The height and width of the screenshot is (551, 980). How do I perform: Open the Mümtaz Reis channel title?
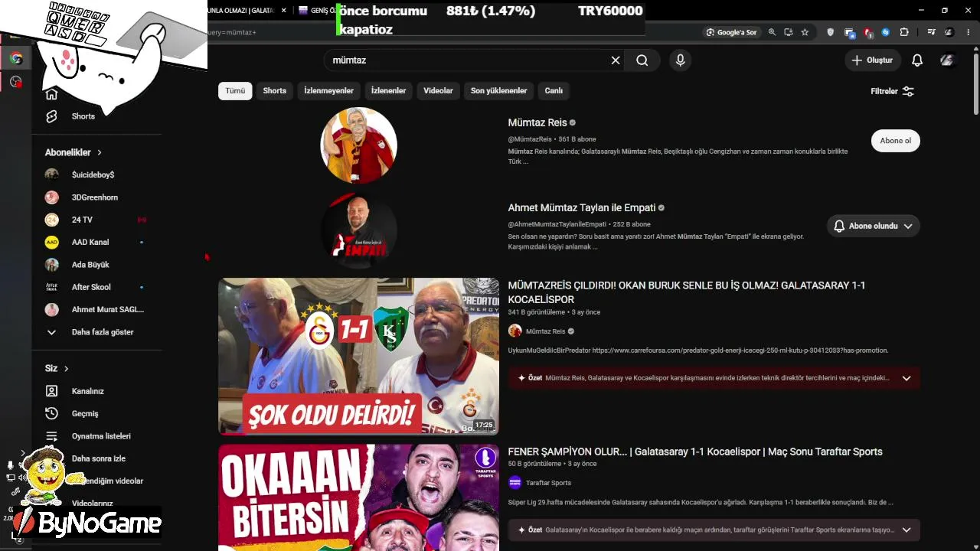(x=537, y=122)
